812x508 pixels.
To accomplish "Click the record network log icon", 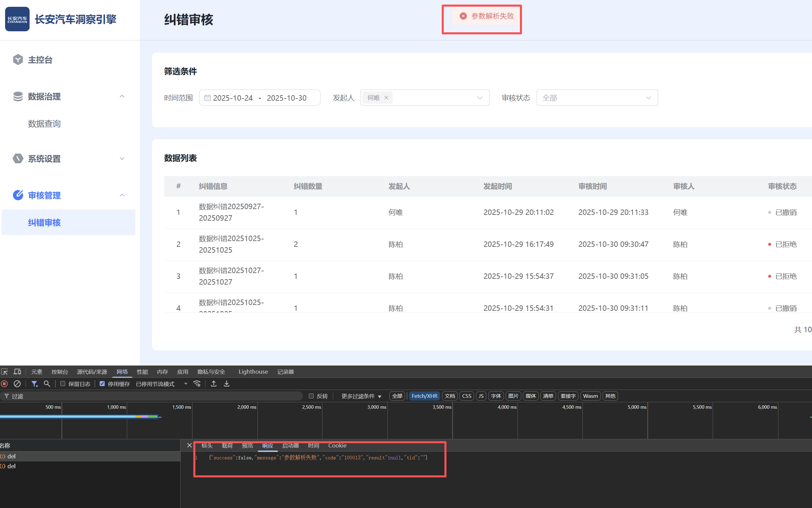I will click(4, 384).
